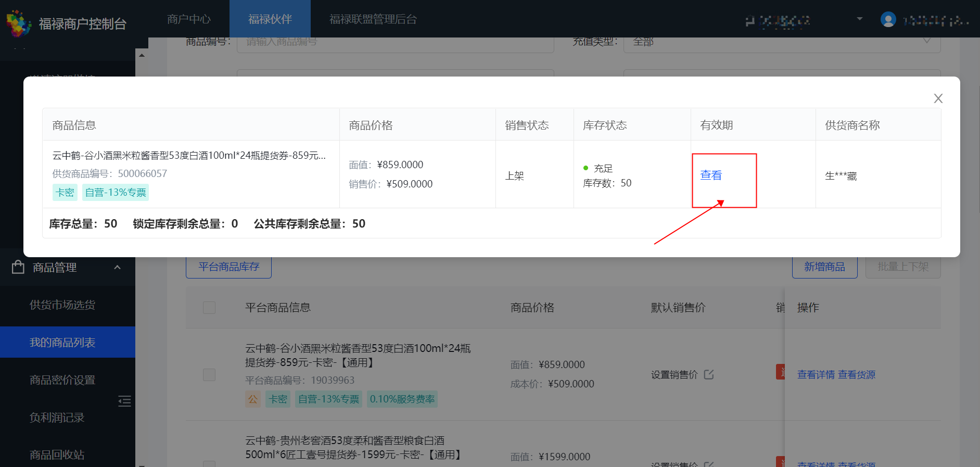Toggle the select-all checkbox in table header
This screenshot has height=467, width=980.
click(209, 308)
